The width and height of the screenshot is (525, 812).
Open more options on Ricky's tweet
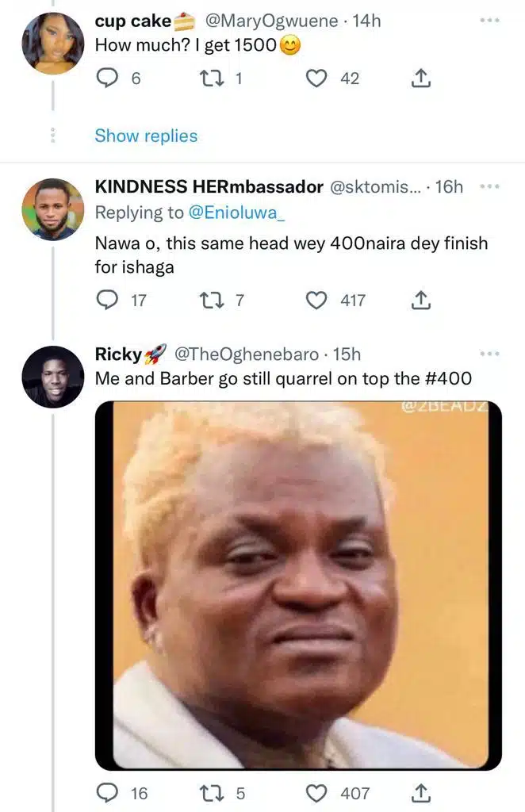click(x=490, y=354)
